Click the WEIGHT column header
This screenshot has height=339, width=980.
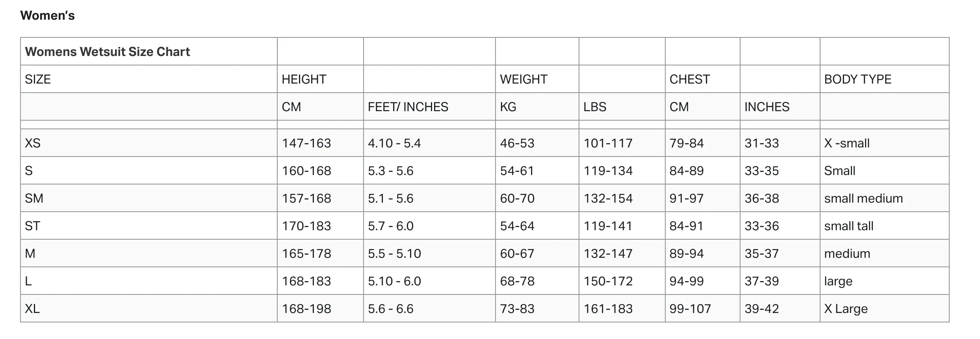(537, 79)
